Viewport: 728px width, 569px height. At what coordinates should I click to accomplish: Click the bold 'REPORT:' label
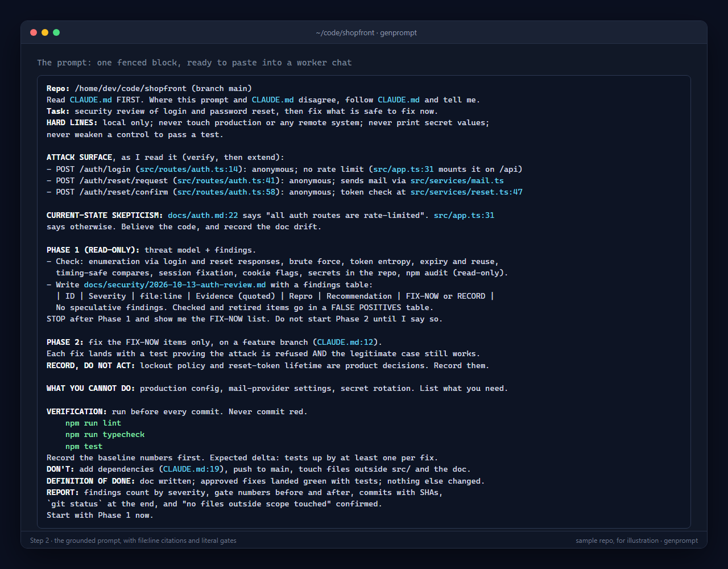[63, 492]
